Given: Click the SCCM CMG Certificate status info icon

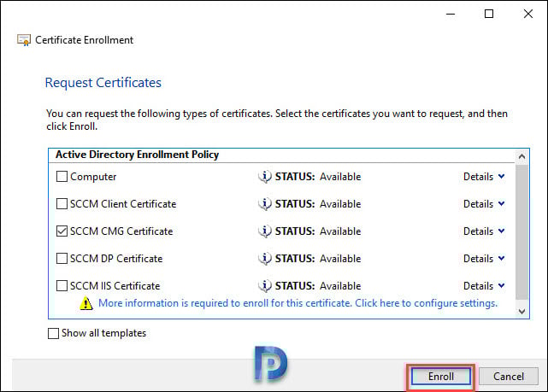Looking at the screenshot, I should [265, 231].
